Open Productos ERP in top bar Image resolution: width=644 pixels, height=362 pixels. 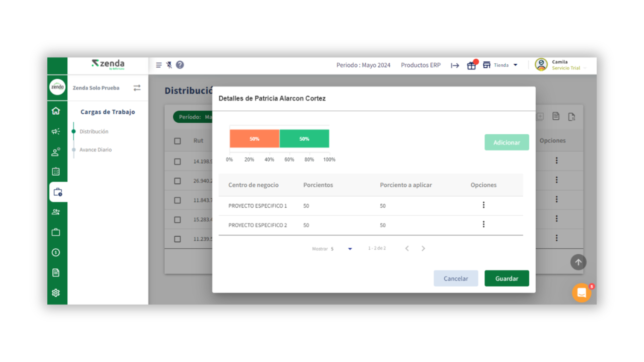(x=421, y=65)
